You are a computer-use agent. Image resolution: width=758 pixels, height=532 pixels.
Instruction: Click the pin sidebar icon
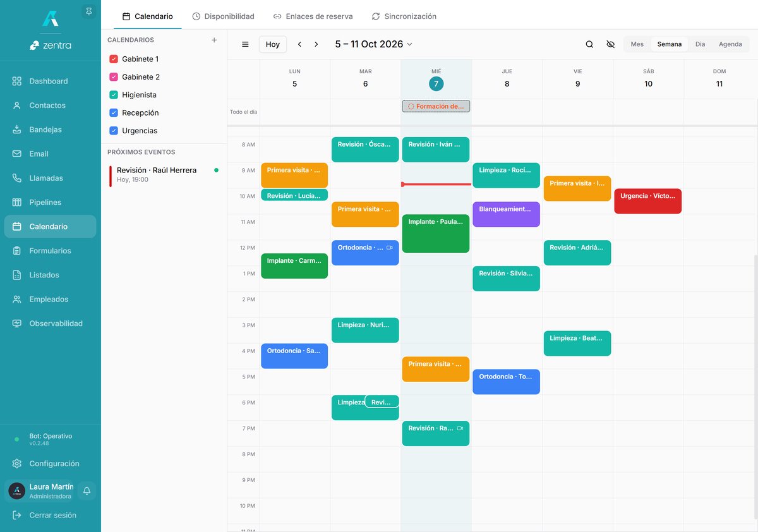pyautogui.click(x=89, y=11)
